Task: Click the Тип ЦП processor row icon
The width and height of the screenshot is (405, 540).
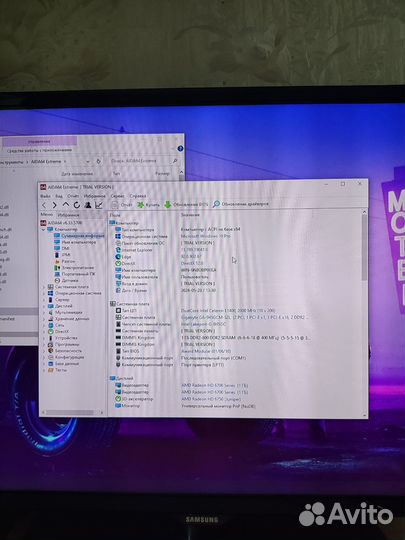Action: pyautogui.click(x=118, y=311)
